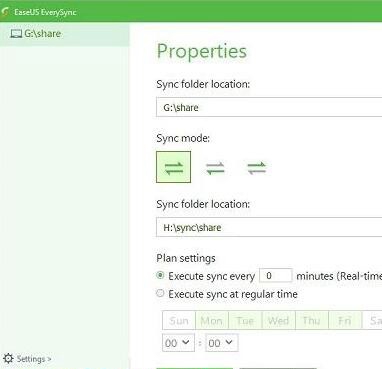Screen dimensions: 382x369
Task: Toggle the Wed day box
Action: [x=278, y=320]
